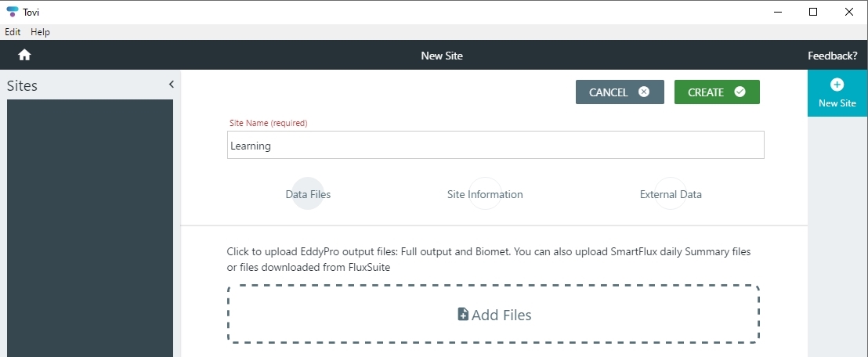Click the Cancel button's X icon
This screenshot has width=868, height=357.
[644, 92]
